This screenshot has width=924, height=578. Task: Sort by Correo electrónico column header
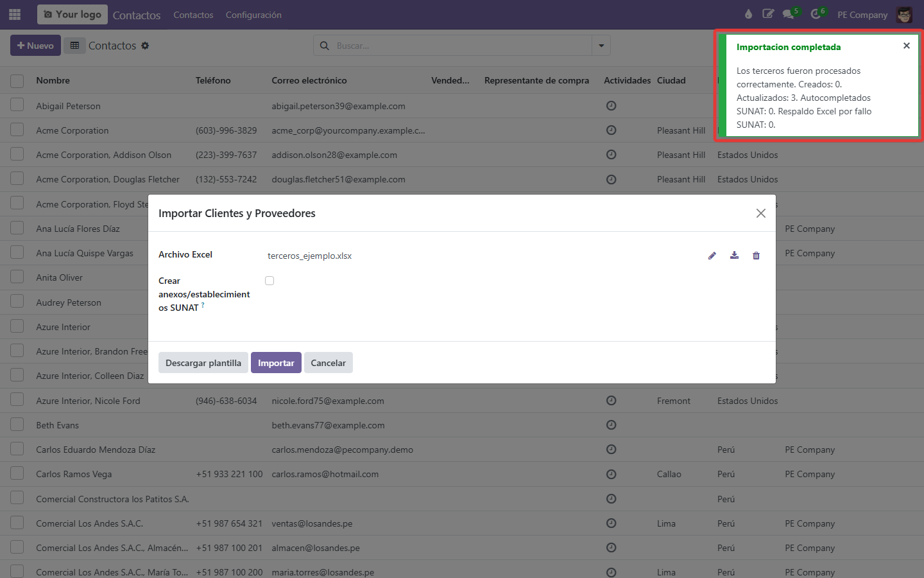pos(309,80)
